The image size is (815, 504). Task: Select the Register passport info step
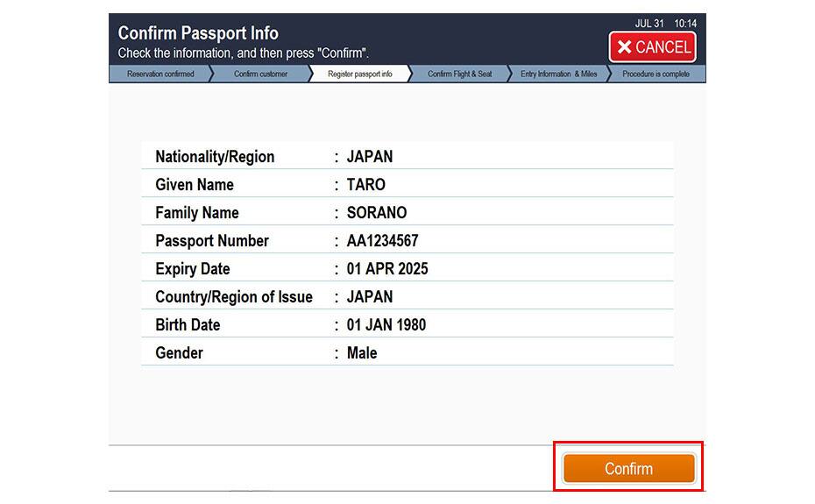tap(359, 75)
